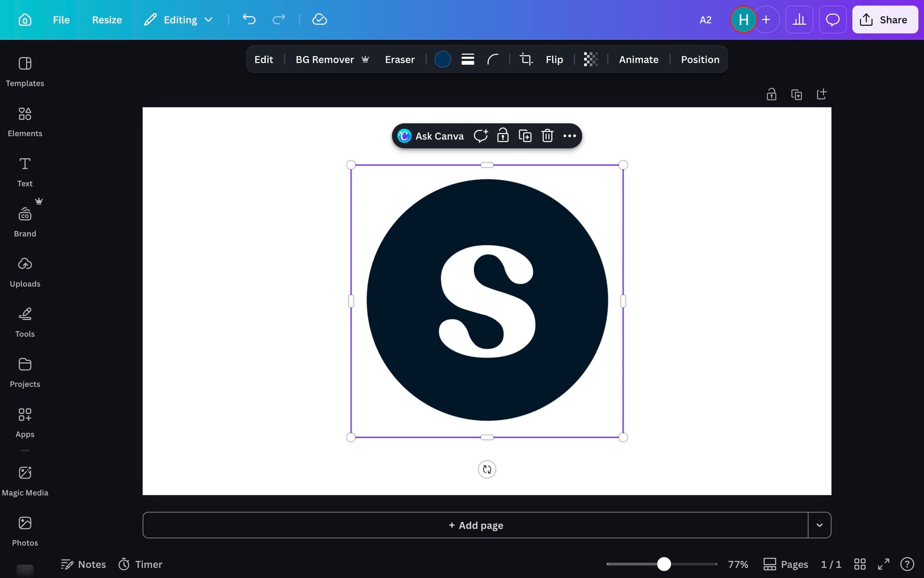Open the Resize menu
This screenshot has width=924, height=578.
click(107, 19)
